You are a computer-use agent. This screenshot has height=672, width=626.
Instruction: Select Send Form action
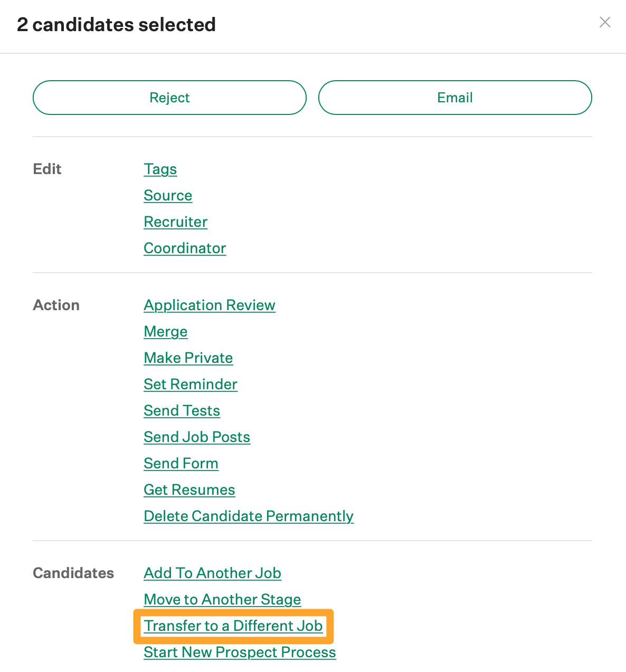click(181, 464)
